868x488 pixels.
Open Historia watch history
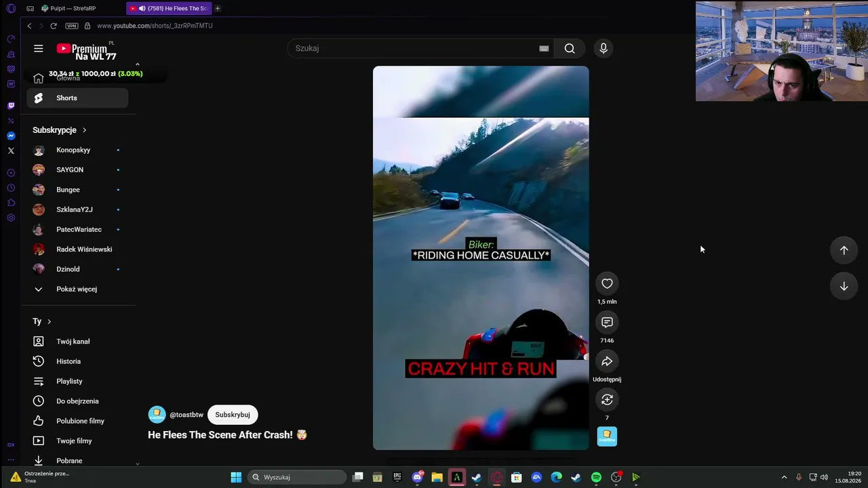pos(77,361)
